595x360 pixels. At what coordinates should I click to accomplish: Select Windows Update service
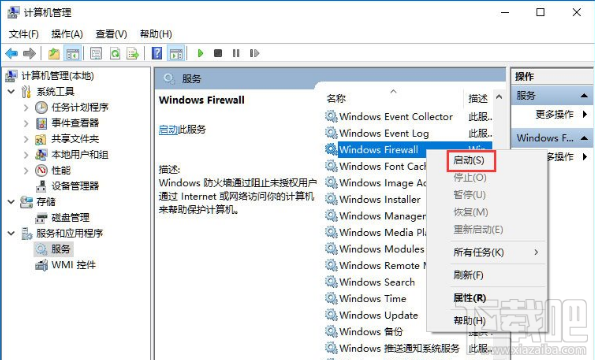pyautogui.click(x=378, y=315)
